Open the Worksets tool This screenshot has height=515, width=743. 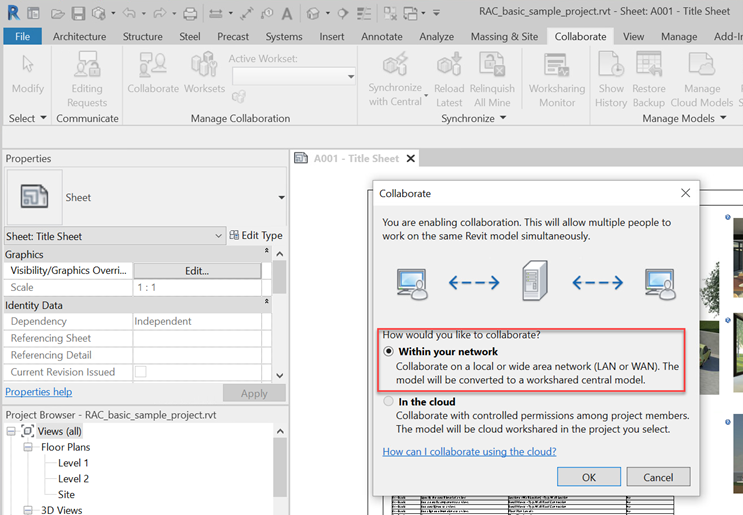(x=204, y=73)
